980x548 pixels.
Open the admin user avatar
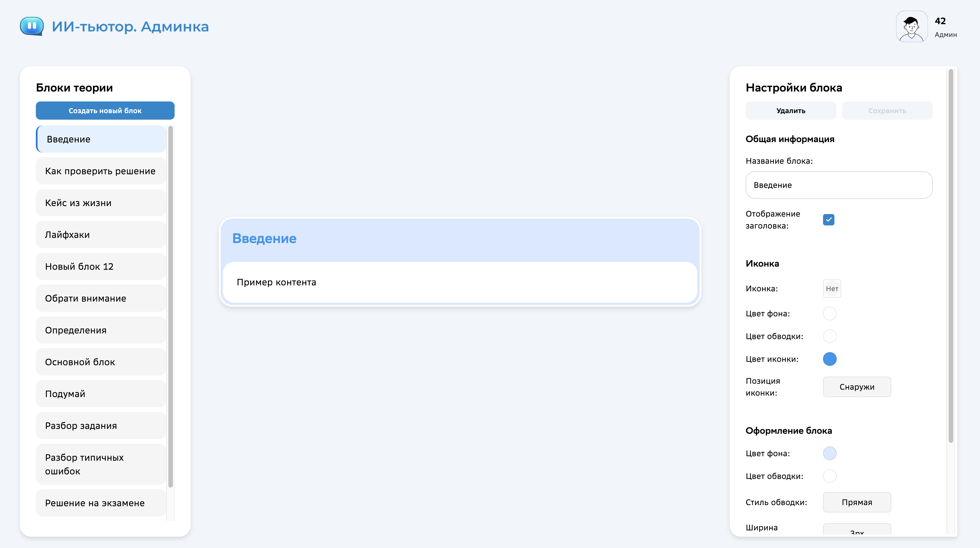(x=911, y=26)
